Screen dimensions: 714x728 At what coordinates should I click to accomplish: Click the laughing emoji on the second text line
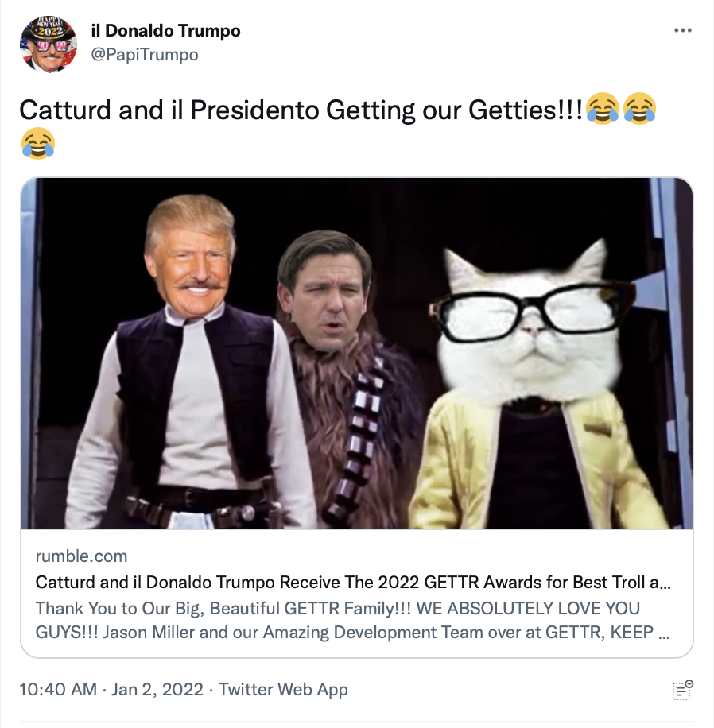[x=38, y=144]
